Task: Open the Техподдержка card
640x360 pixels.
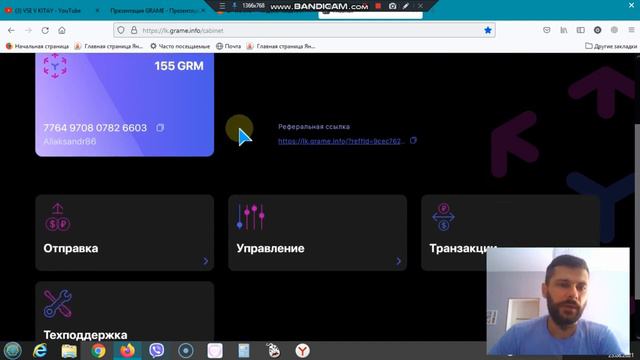Action: (x=124, y=311)
